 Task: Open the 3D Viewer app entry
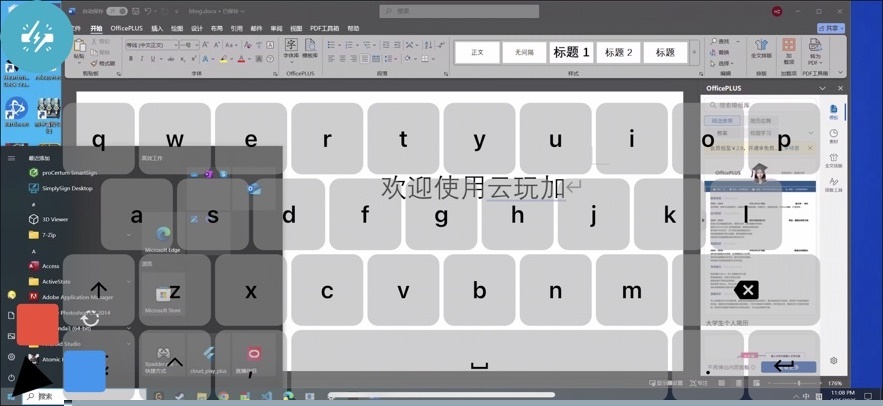[55, 218]
